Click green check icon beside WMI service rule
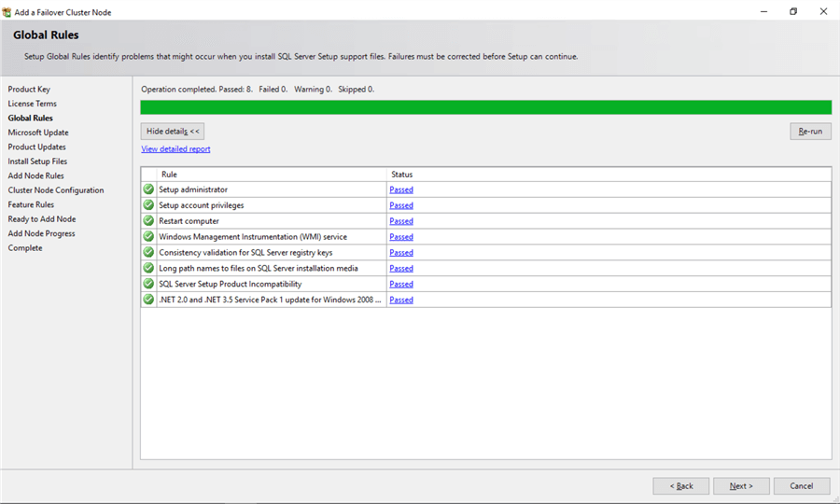This screenshot has height=504, width=840. (x=148, y=236)
